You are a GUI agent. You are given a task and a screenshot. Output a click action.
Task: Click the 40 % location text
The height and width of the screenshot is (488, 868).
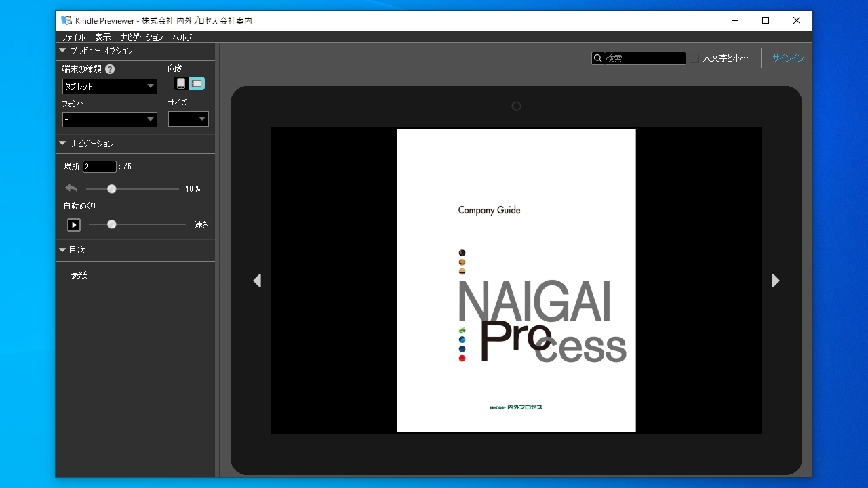coord(193,189)
